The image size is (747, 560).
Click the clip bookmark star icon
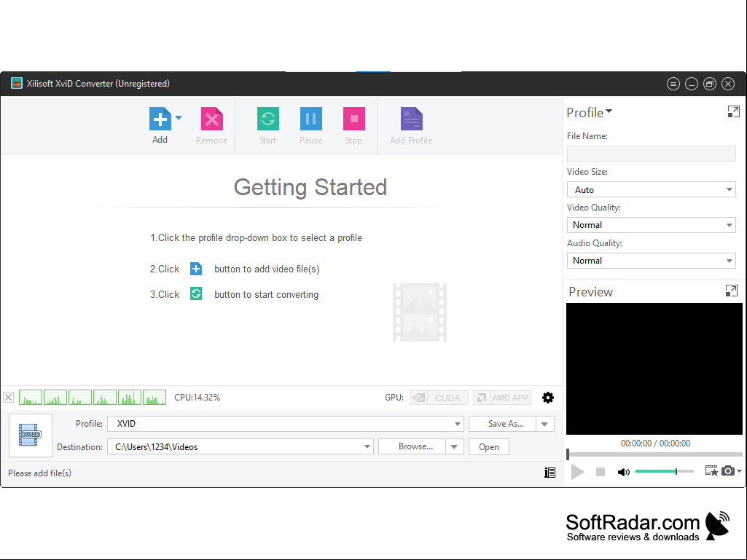point(711,470)
